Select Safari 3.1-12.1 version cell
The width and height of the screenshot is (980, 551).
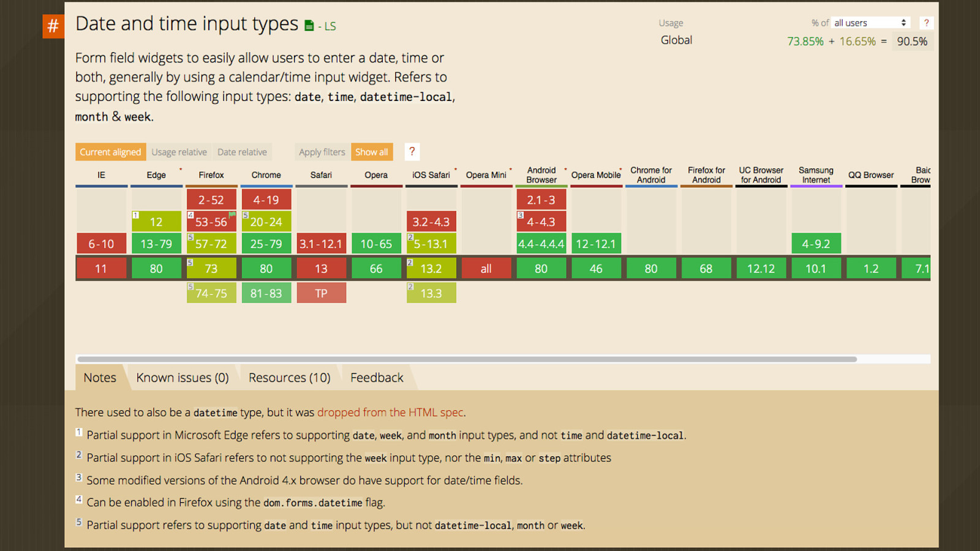pos(321,244)
